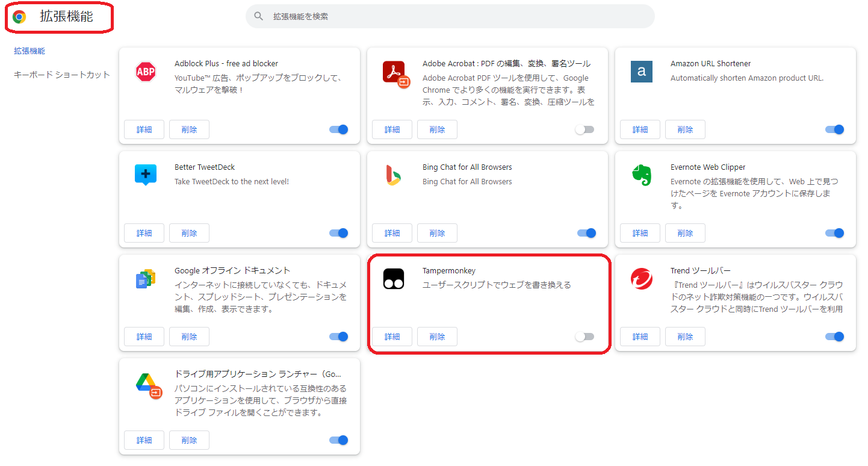Click the Evernote Web Clipper elephant icon
This screenshot has height=466, width=868.
click(x=641, y=175)
